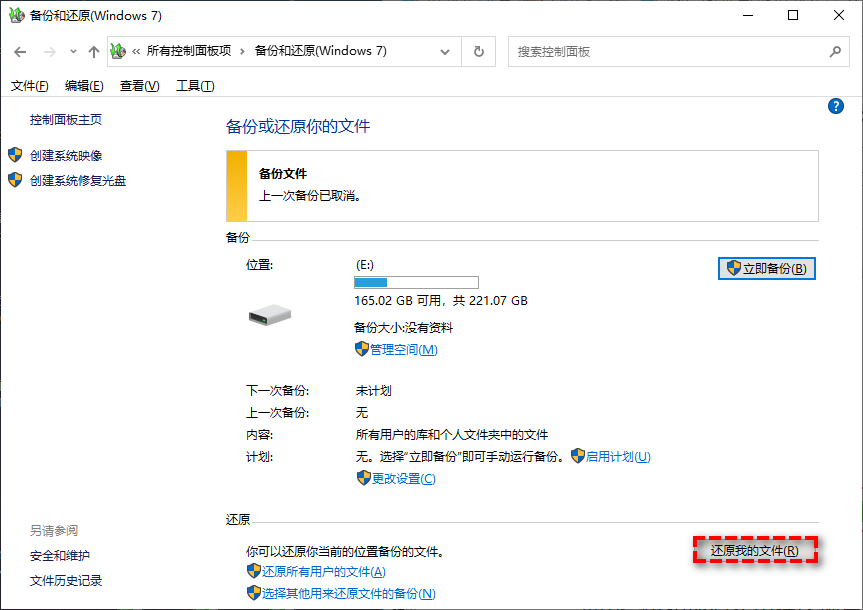Click the search magnifier icon
The image size is (863, 610).
835,52
